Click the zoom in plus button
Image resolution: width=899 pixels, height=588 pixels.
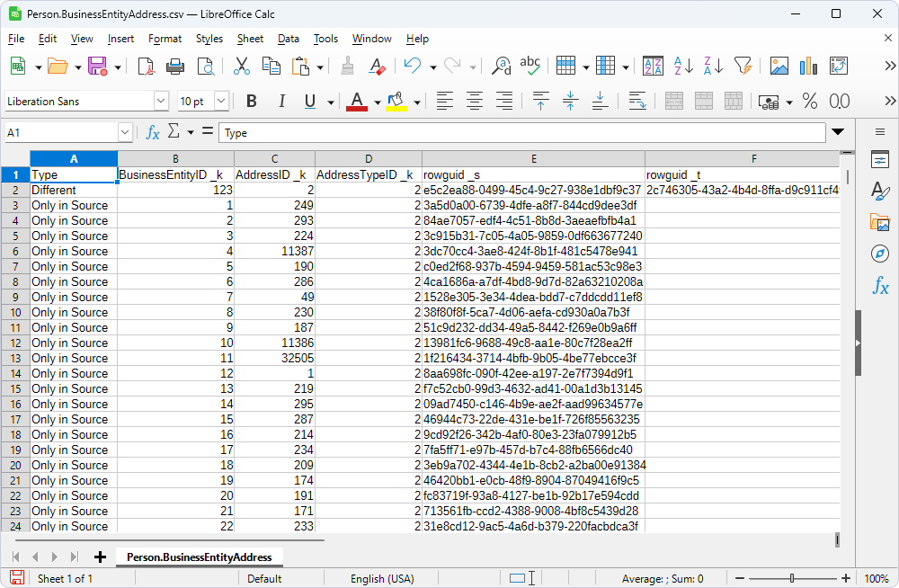point(846,578)
